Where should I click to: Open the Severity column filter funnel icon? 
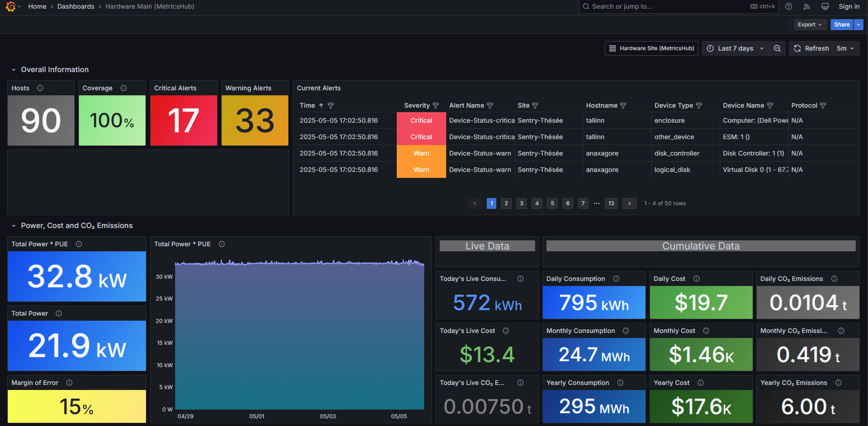[x=436, y=105]
